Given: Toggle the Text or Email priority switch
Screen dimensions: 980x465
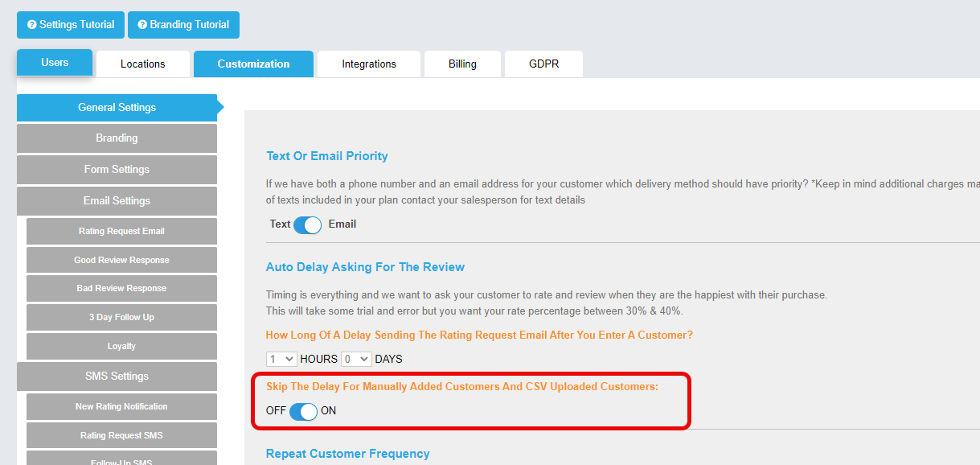Looking at the screenshot, I should click(307, 224).
